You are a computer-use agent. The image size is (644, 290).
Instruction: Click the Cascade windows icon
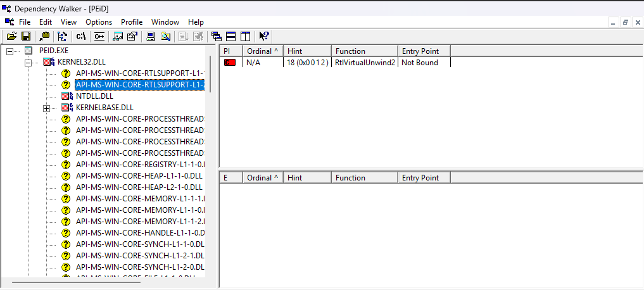point(217,37)
